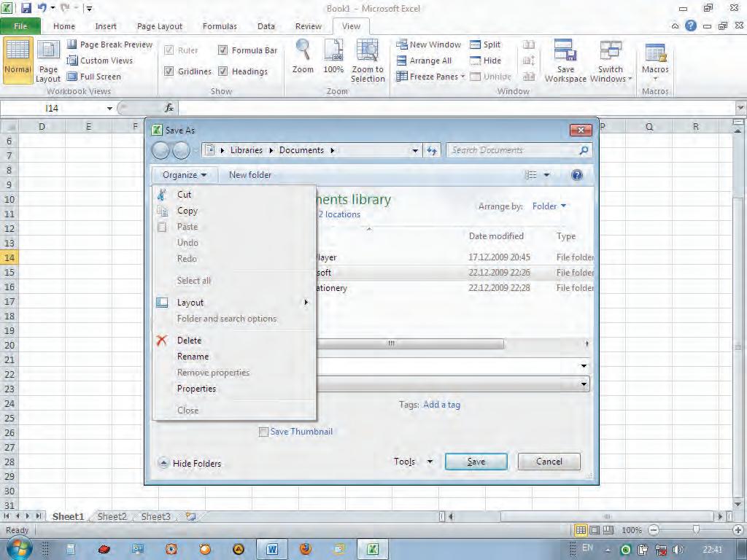Switch to Sheet2 tab

click(112, 516)
